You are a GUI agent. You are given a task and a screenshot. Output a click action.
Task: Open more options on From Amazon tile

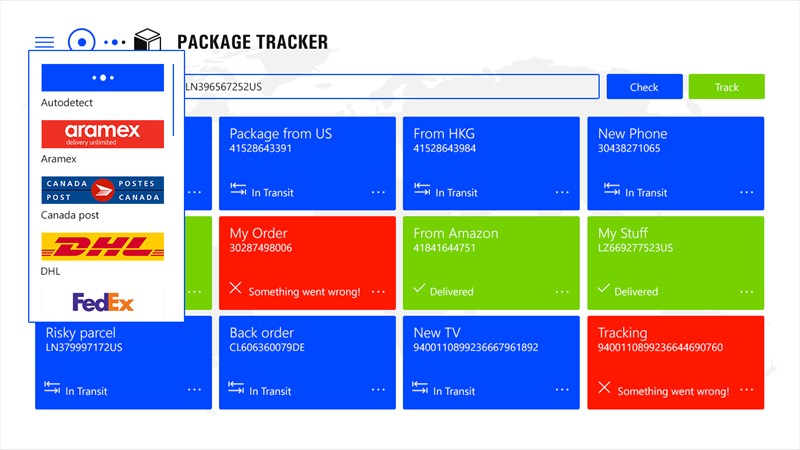click(562, 292)
